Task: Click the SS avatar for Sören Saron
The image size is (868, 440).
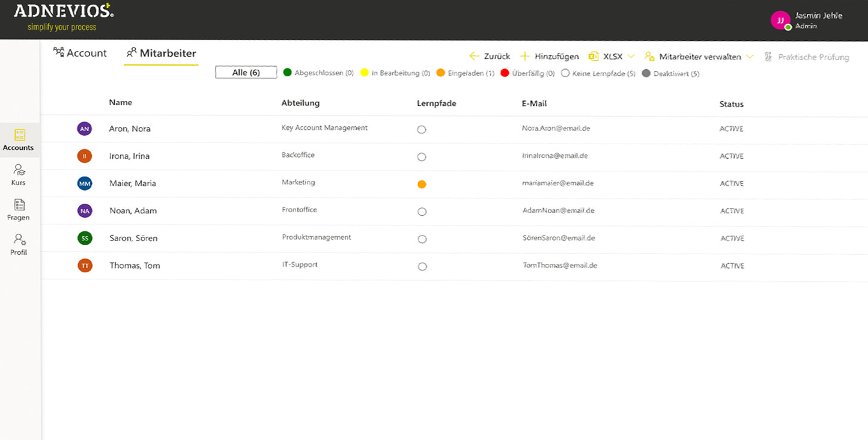Action: (85, 238)
